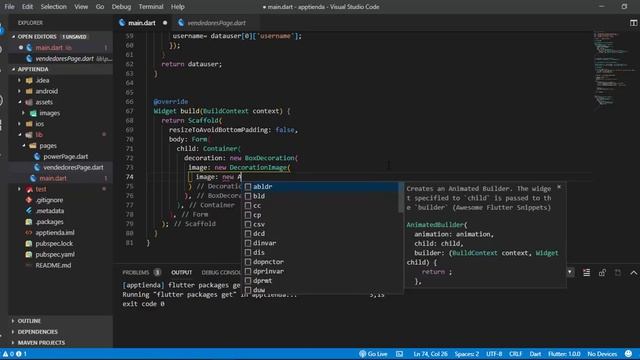Click the split editor icon
Viewport: 640px width, 360px height.
point(633,23)
